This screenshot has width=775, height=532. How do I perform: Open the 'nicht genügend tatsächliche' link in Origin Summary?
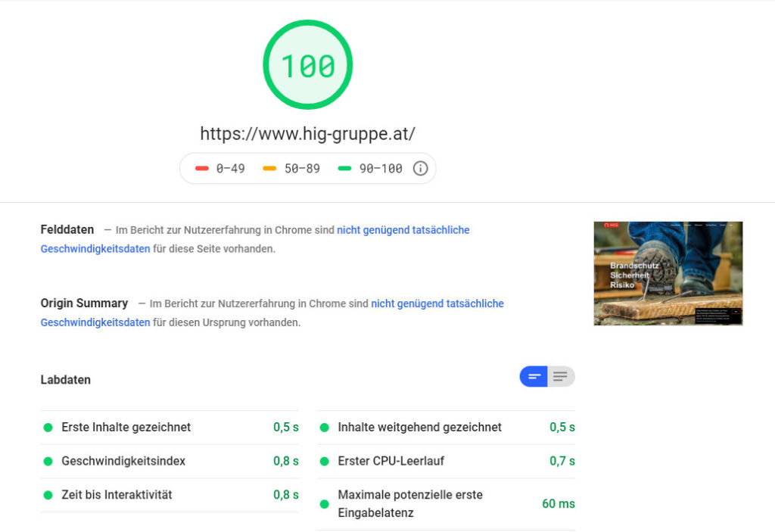coord(437,303)
